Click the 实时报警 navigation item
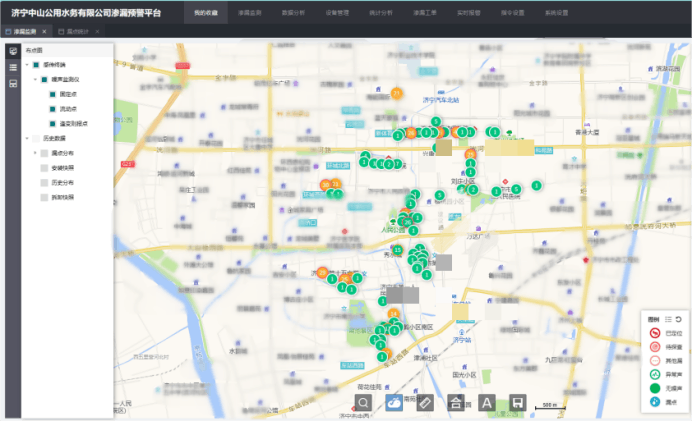This screenshot has width=692, height=422. point(468,13)
